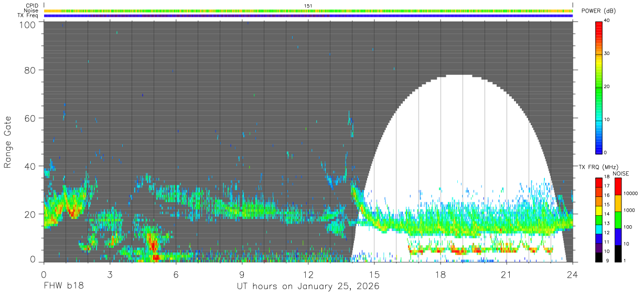
Task: Select the NOISE legend title
Action: coord(620,173)
